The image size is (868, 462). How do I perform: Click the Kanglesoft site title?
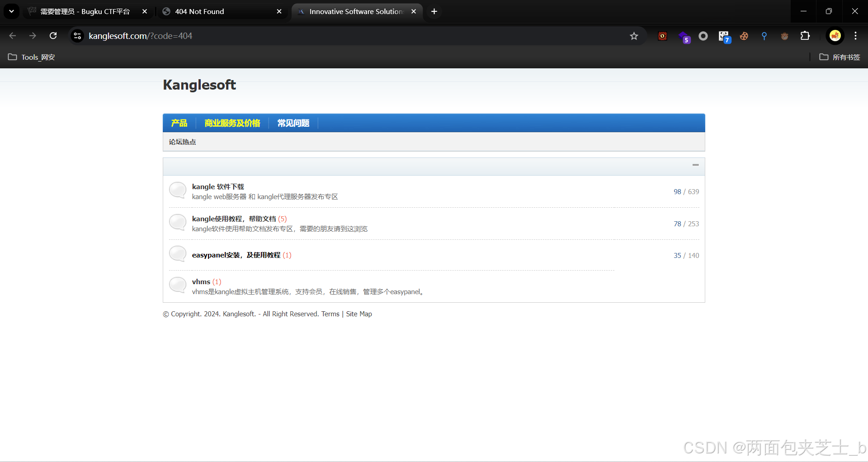(x=199, y=85)
